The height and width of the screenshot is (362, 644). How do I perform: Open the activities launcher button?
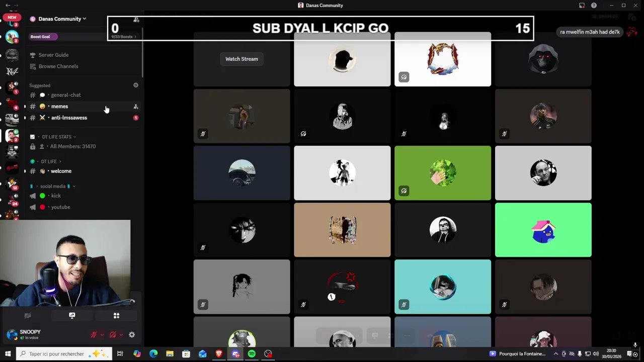116,316
